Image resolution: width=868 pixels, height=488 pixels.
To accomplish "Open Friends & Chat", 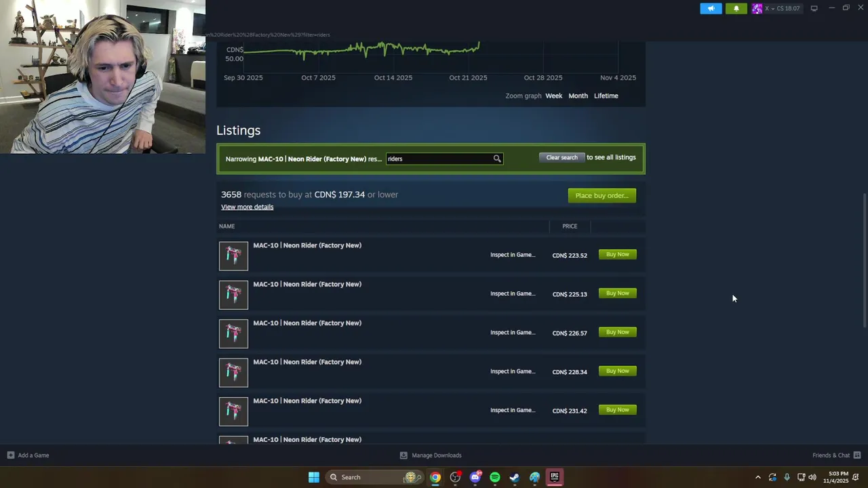I will (831, 455).
